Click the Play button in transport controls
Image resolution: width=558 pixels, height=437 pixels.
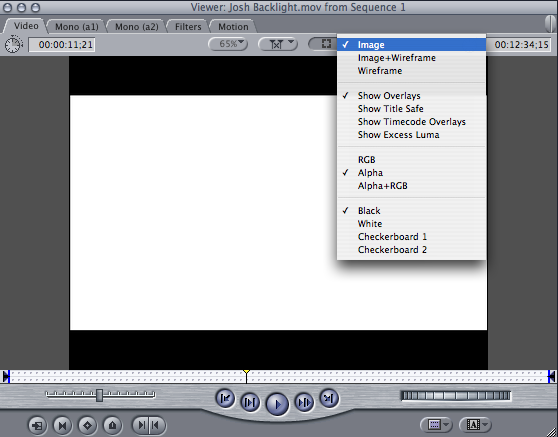[x=277, y=404]
